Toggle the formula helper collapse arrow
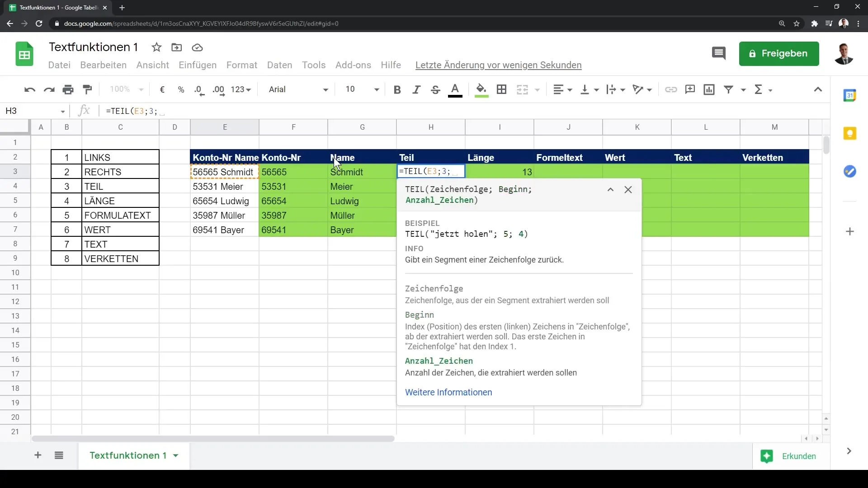The width and height of the screenshot is (868, 488). point(610,189)
